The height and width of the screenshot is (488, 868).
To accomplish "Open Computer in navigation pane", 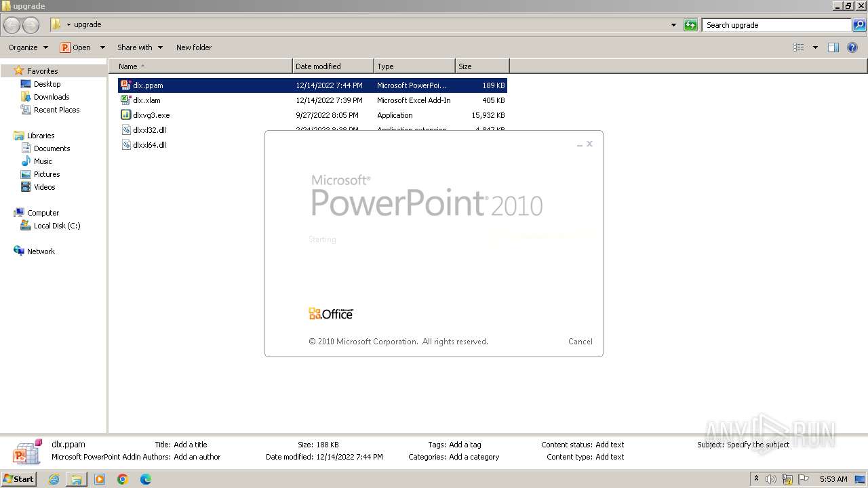I will (43, 213).
